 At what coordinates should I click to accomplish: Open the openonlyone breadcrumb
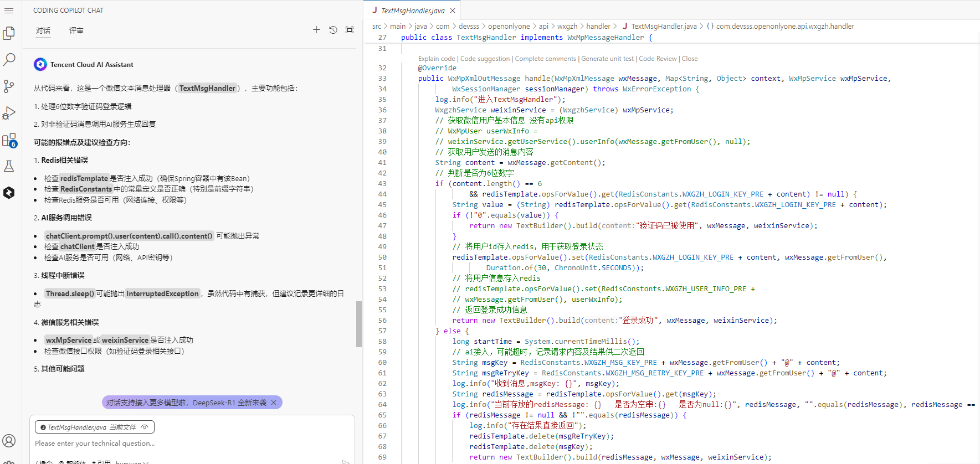click(509, 26)
